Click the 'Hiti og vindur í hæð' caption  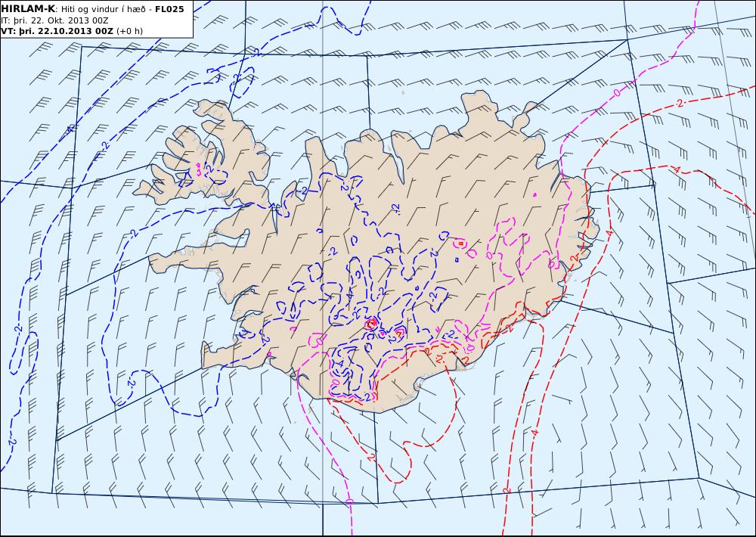tap(102, 10)
